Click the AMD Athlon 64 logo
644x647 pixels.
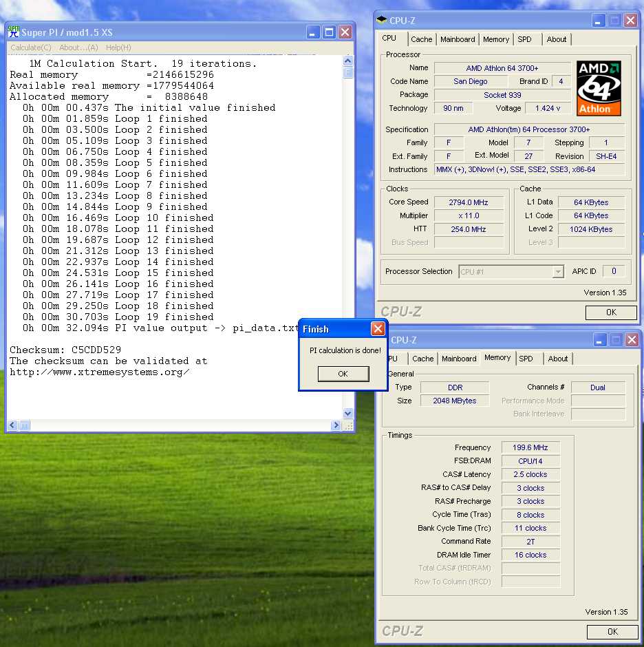pyautogui.click(x=598, y=88)
